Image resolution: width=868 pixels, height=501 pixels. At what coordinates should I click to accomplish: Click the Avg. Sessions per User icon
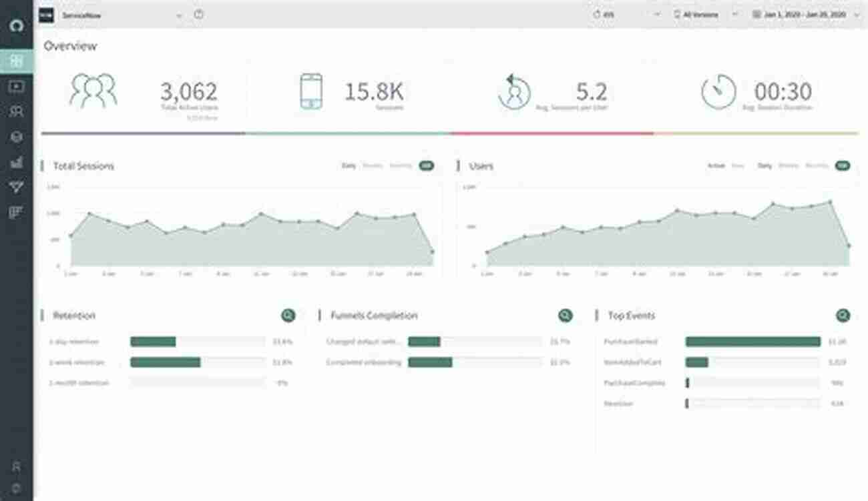[x=514, y=92]
